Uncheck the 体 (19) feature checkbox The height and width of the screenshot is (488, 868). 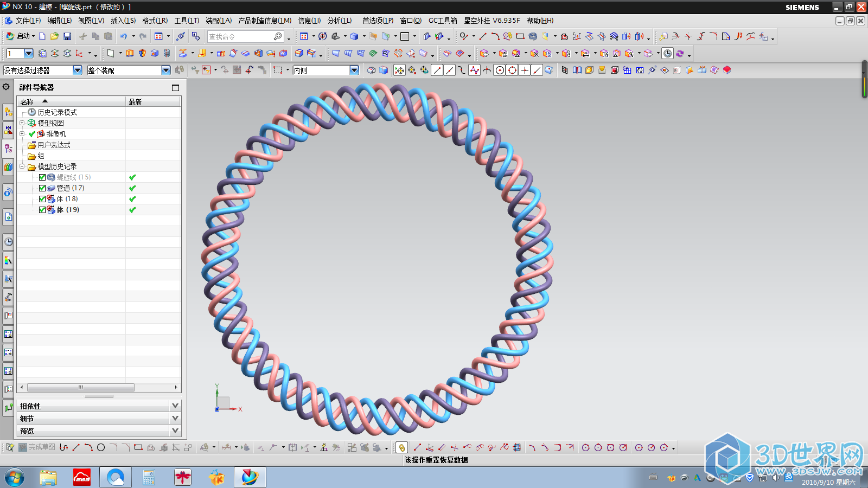coord(42,210)
